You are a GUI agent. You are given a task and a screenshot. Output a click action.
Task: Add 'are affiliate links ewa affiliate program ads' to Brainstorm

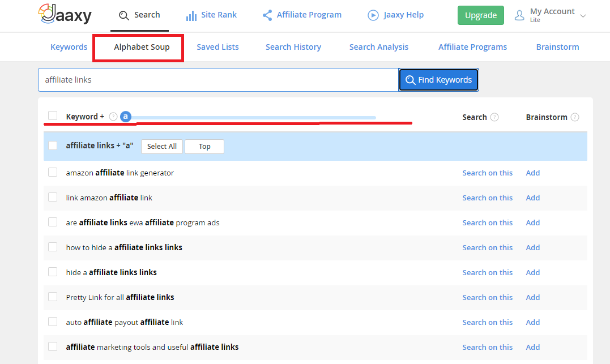click(x=532, y=222)
